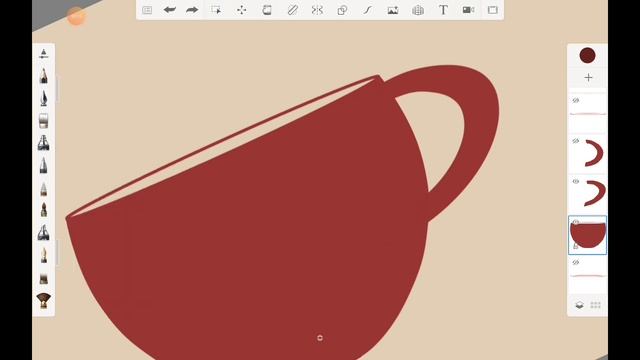Select the black ink pen nib brush
The height and width of the screenshot is (360, 640).
(x=44, y=98)
